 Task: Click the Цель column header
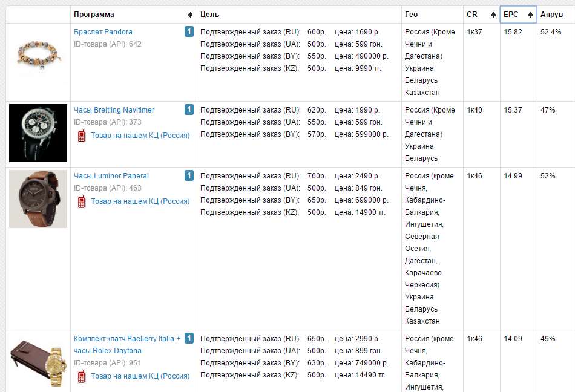pyautogui.click(x=209, y=15)
